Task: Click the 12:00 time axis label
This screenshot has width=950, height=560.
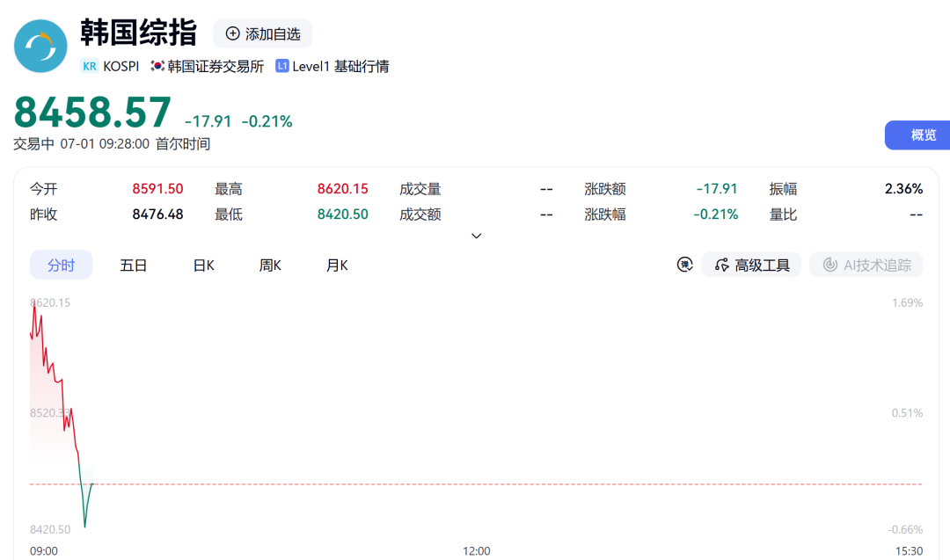Action: pos(476,551)
